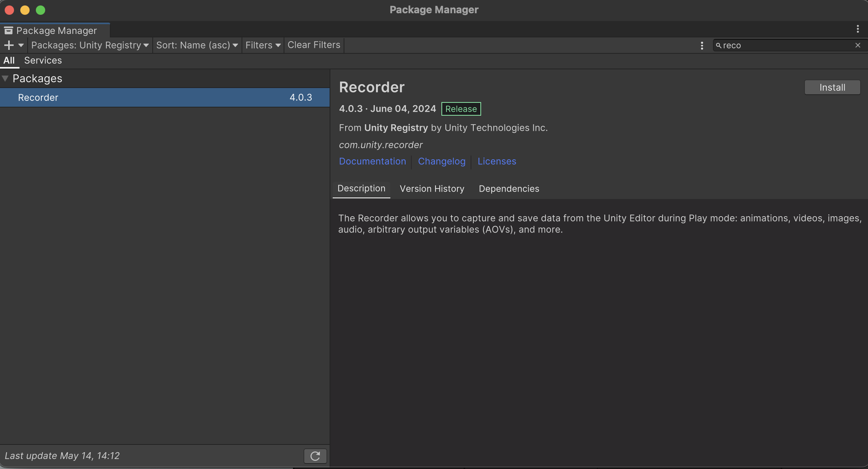Click the '4.0.3 · June 04, 2024' text
Image resolution: width=868 pixels, height=469 pixels.
(387, 109)
